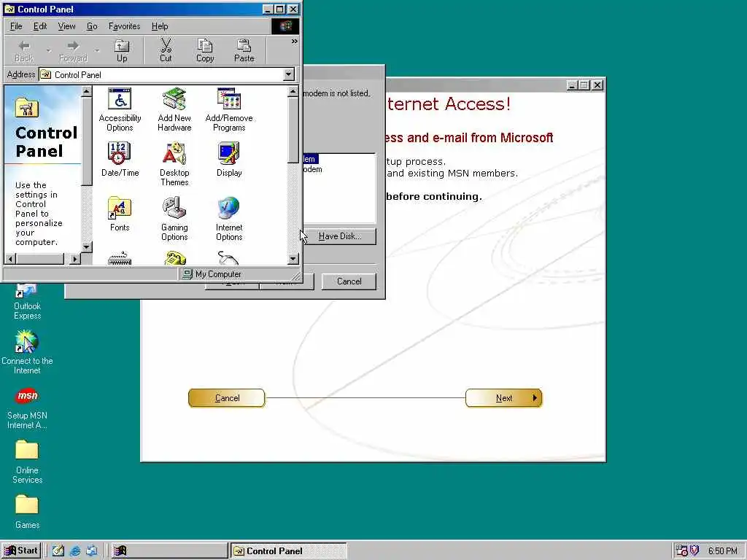Open the Internet Options icon
The width and height of the screenshot is (747, 560).
point(229,219)
